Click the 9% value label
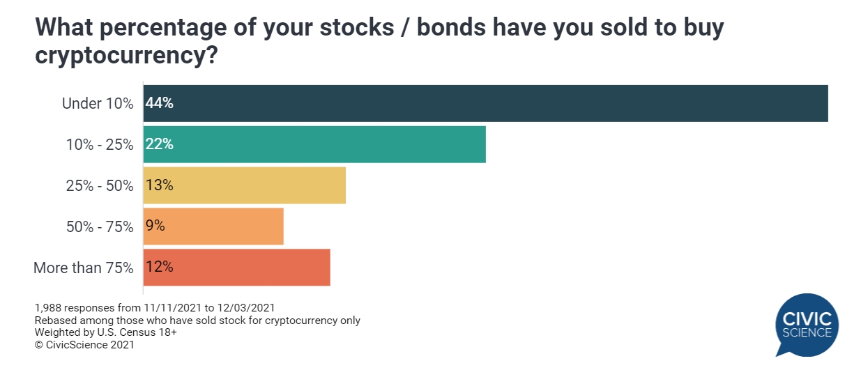Screen dimensions: 868x370 tap(155, 226)
